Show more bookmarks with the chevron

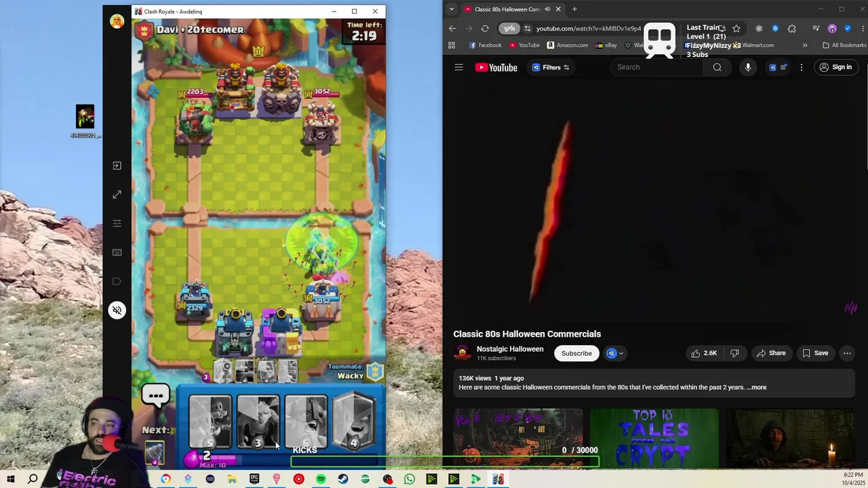pos(805,45)
